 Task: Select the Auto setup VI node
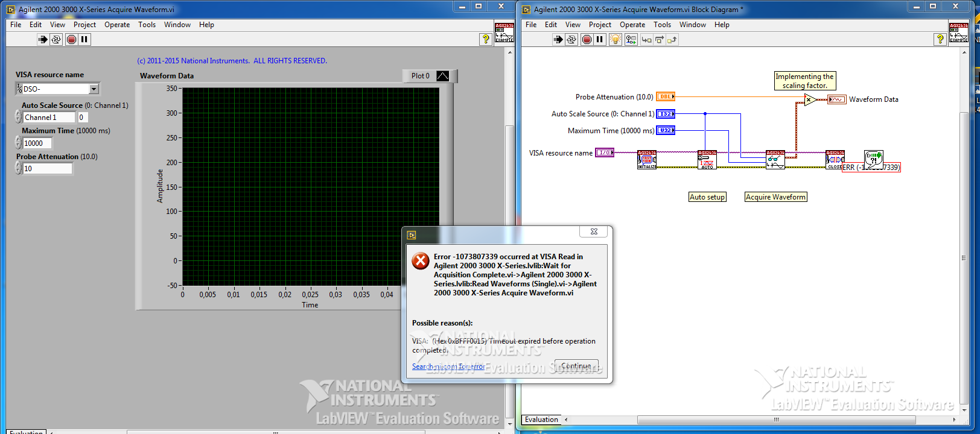707,160
